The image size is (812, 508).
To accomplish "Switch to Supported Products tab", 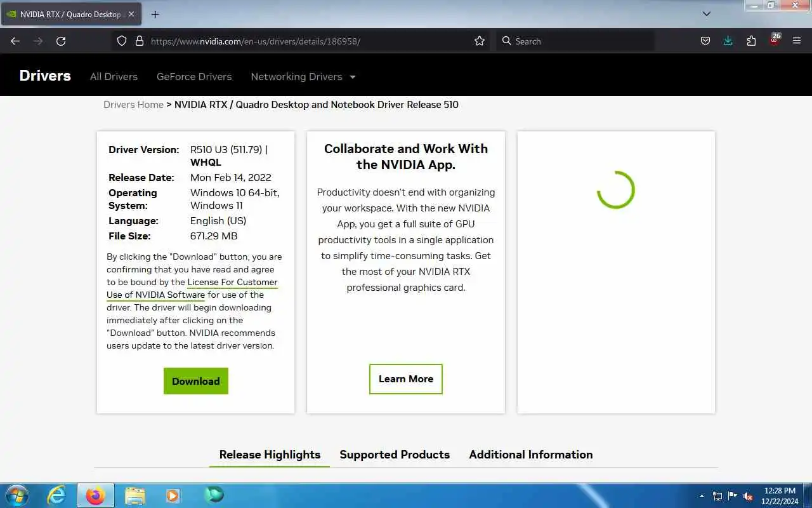I will [x=395, y=455].
